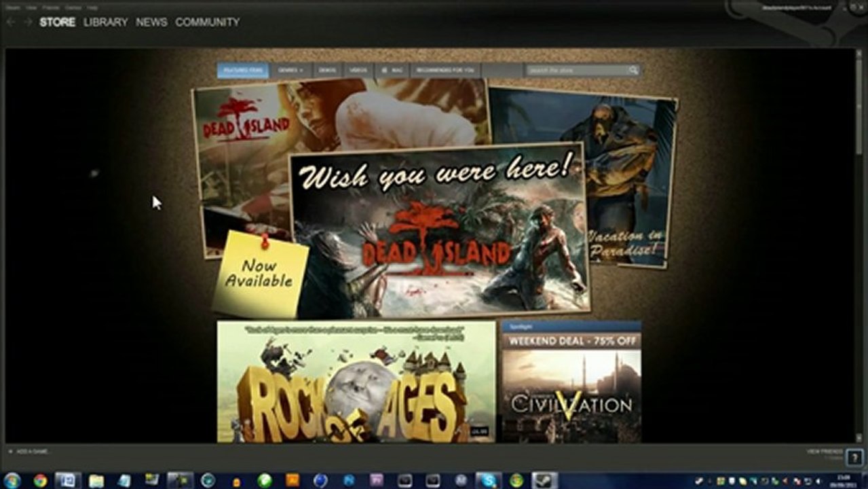The image size is (868, 489).
Task: Open the Videos store tab
Action: [x=358, y=70]
